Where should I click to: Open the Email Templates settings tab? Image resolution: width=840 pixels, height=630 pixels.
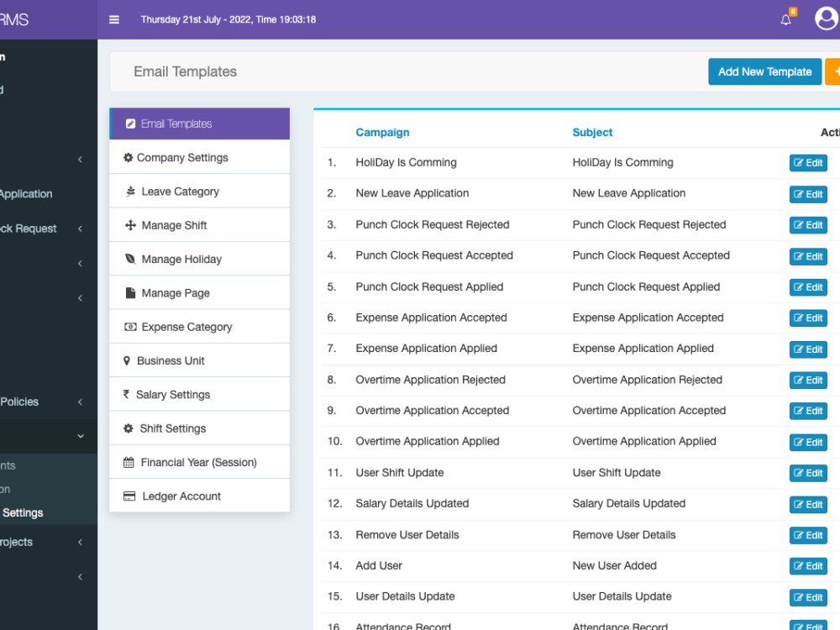199,123
